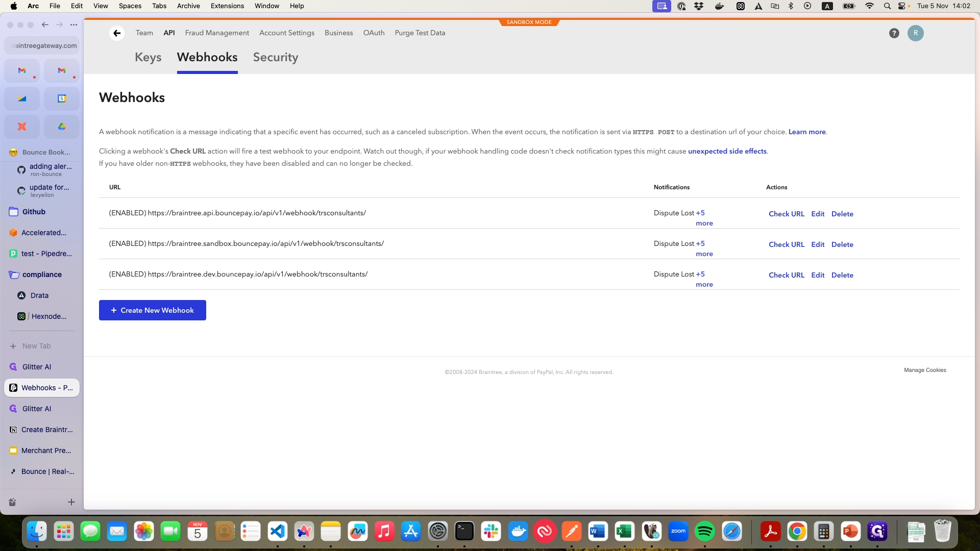Open the pinned Google Calendar tab
This screenshot has height=551, width=980.
tap(62, 98)
